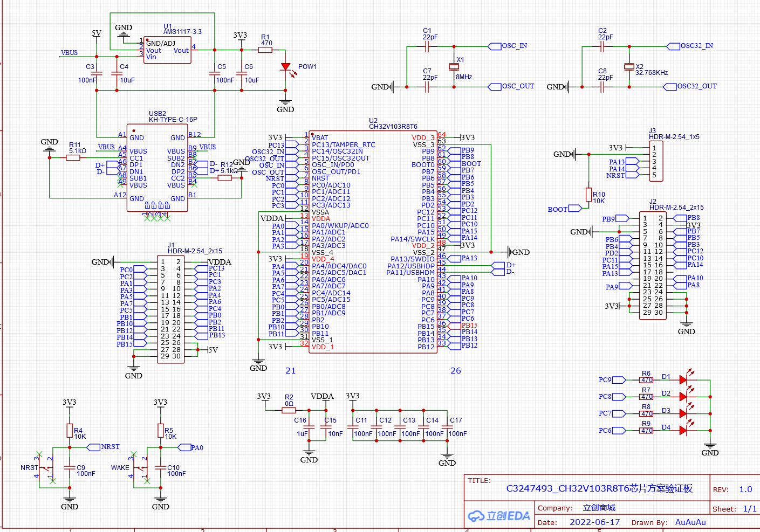
Task: Click the OSC_IN net port beside C1
Action: click(508, 46)
